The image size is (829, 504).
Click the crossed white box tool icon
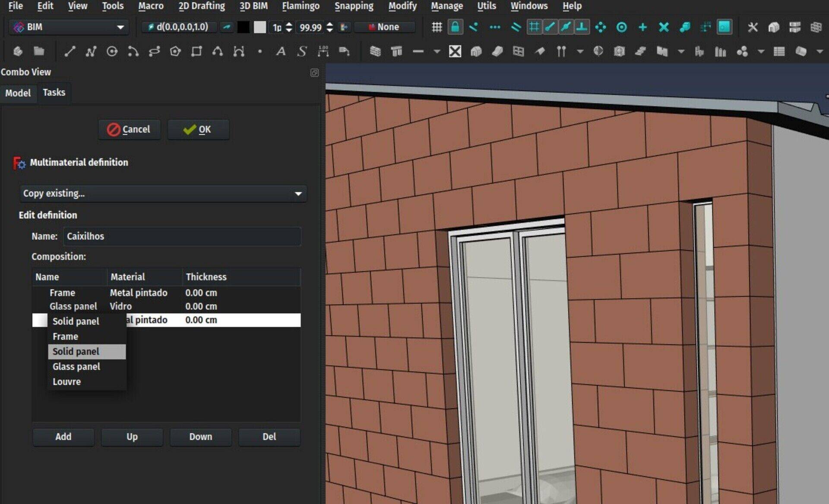455,52
